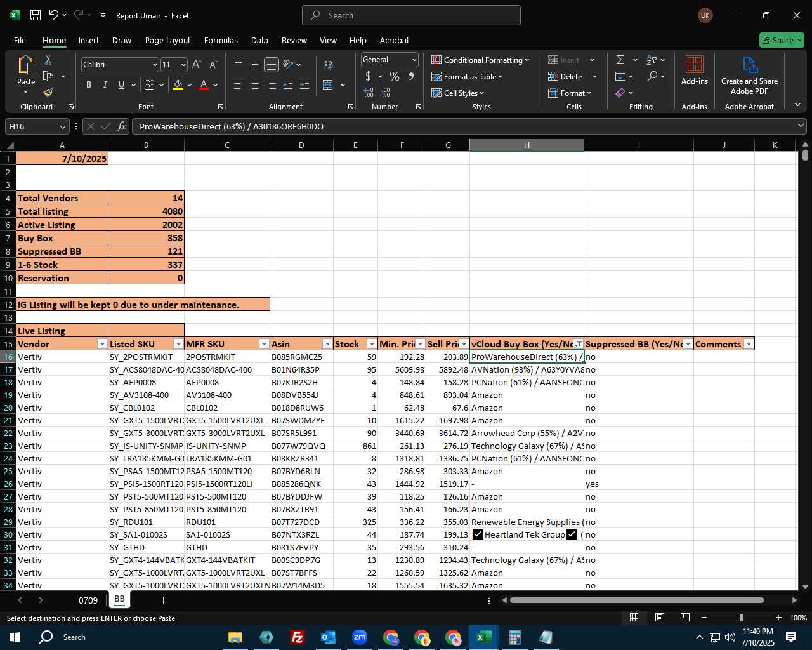The height and width of the screenshot is (650, 812).
Task: Open the Data ribbon tab
Action: point(259,40)
